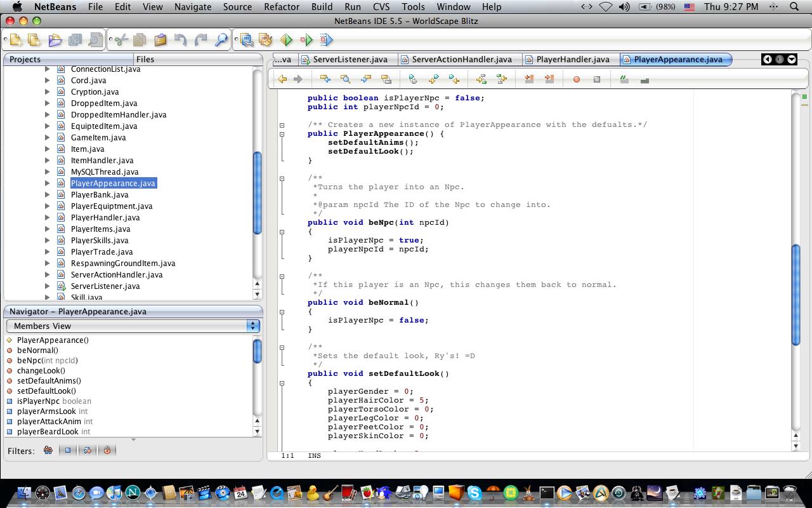
Task: Expand the ServerListener.java tree node
Action: tap(47, 286)
